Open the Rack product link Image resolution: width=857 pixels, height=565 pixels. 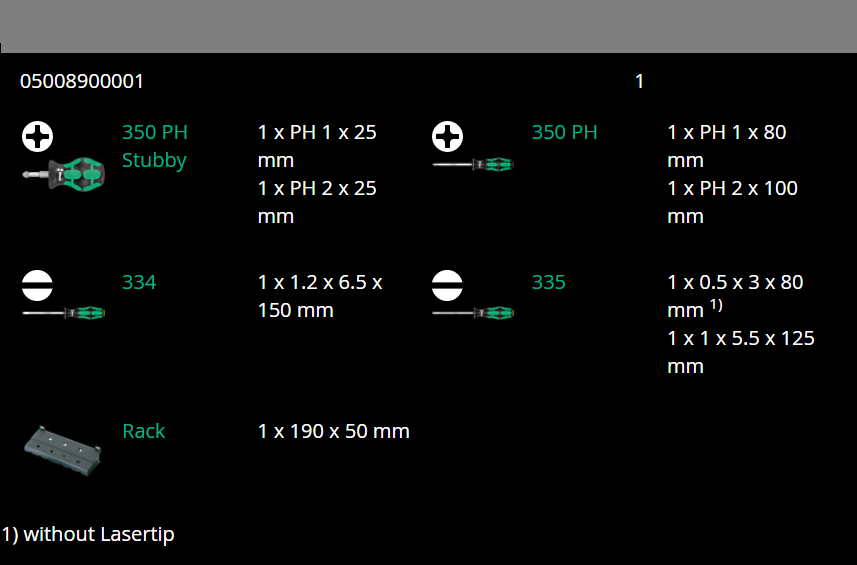(x=143, y=431)
